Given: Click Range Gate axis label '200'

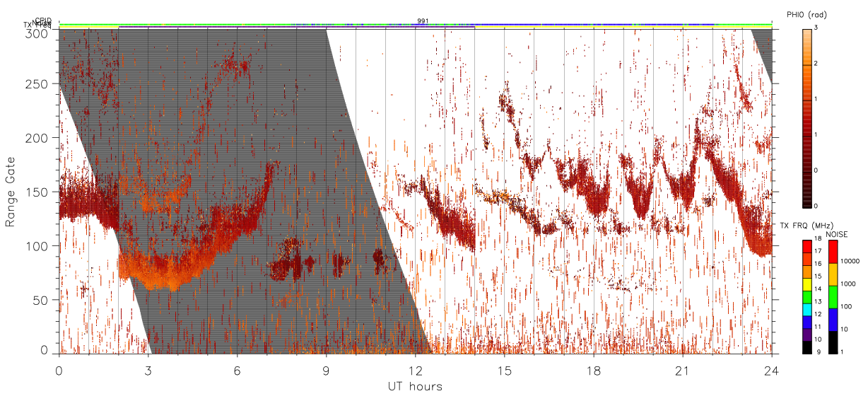Looking at the screenshot, I should pos(38,138).
